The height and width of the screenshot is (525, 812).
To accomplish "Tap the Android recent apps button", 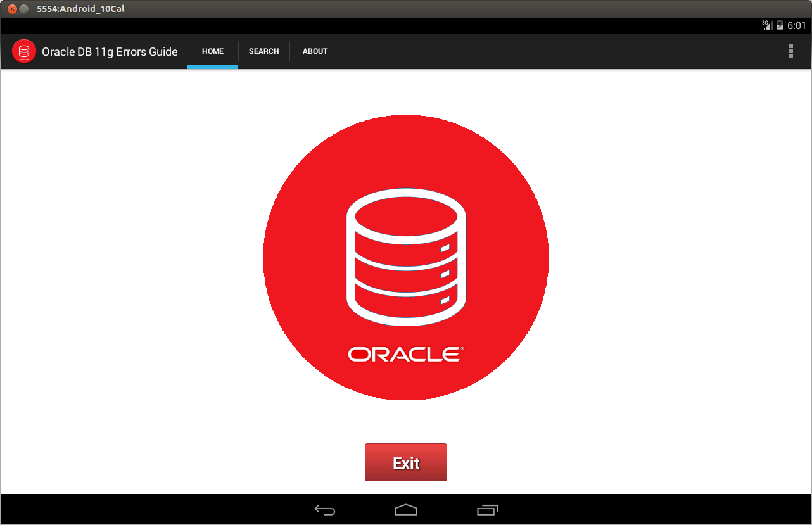I will click(x=487, y=510).
